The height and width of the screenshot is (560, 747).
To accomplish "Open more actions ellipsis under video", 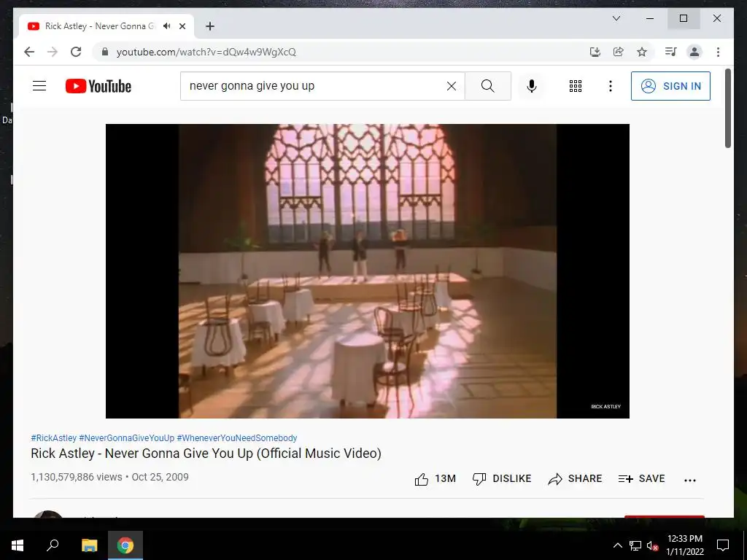I will [x=690, y=481].
